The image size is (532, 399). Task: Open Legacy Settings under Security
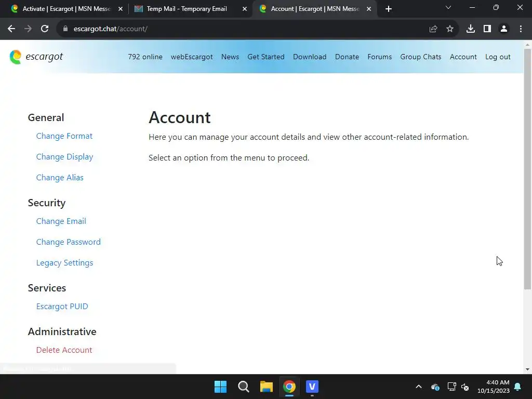(64, 263)
